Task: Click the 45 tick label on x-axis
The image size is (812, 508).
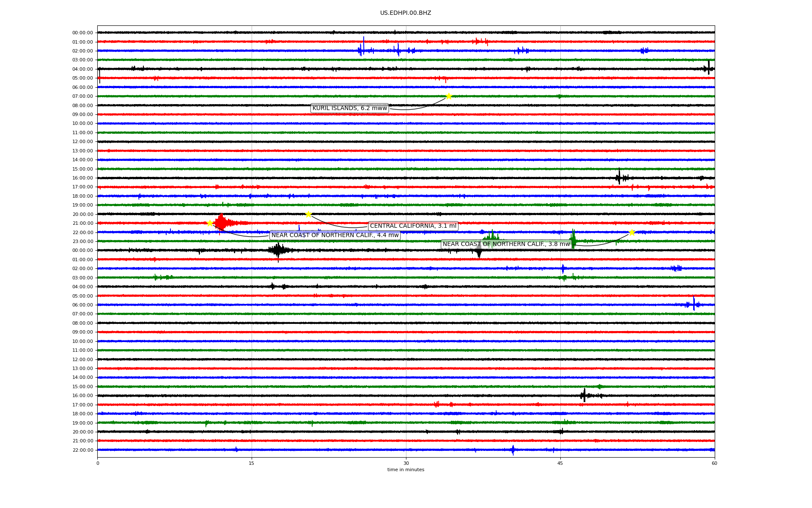Action: click(560, 463)
